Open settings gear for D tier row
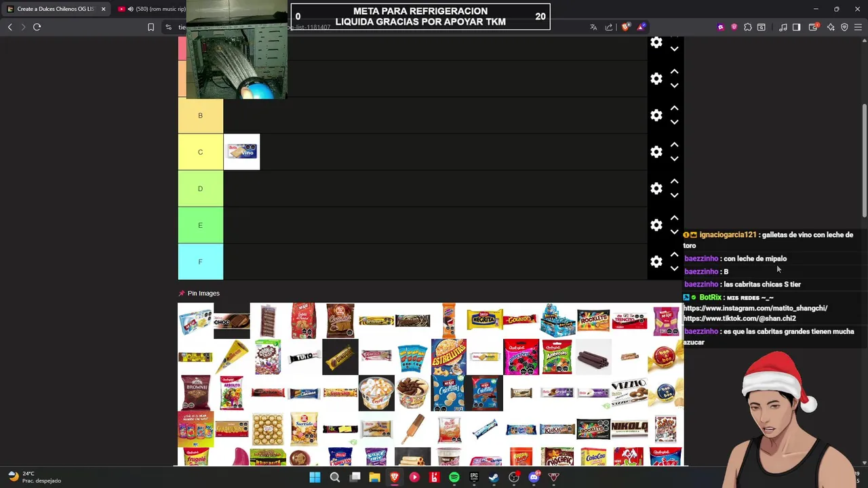The height and width of the screenshot is (488, 868). point(656,188)
